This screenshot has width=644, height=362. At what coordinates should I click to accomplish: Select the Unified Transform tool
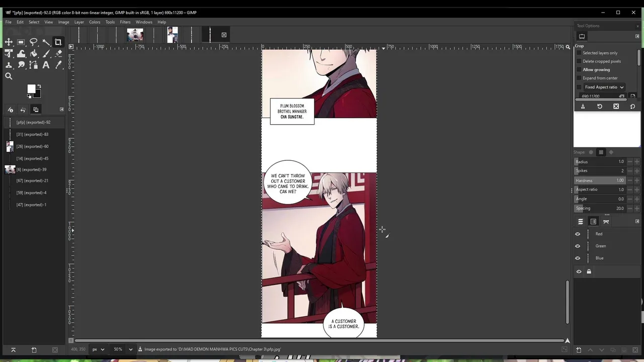(9, 54)
